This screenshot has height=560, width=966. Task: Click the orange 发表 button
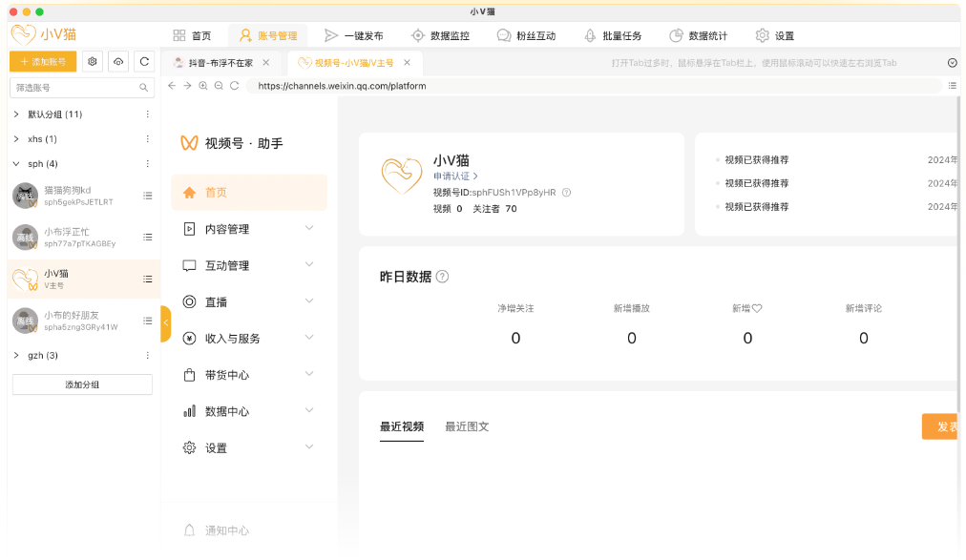coord(941,426)
